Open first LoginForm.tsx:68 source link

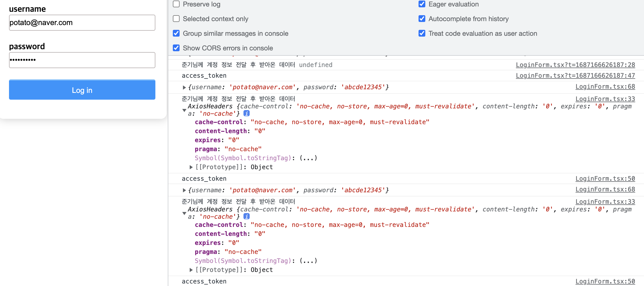605,87
